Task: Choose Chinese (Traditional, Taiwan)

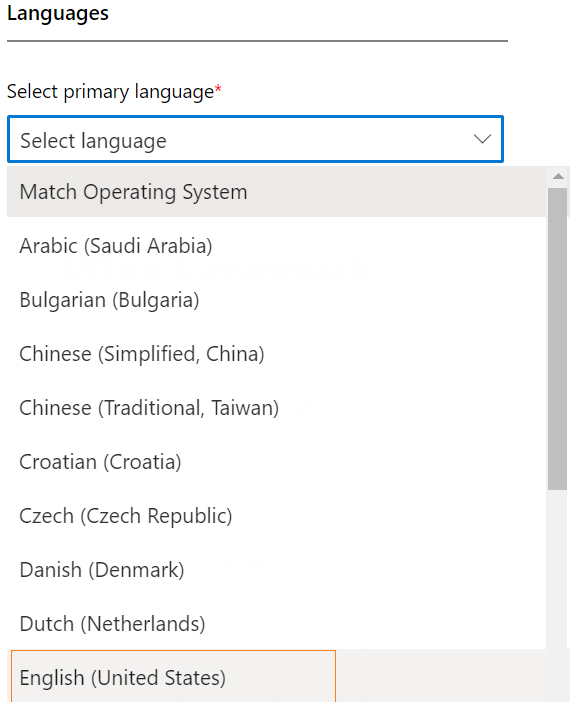Action: coord(276,408)
